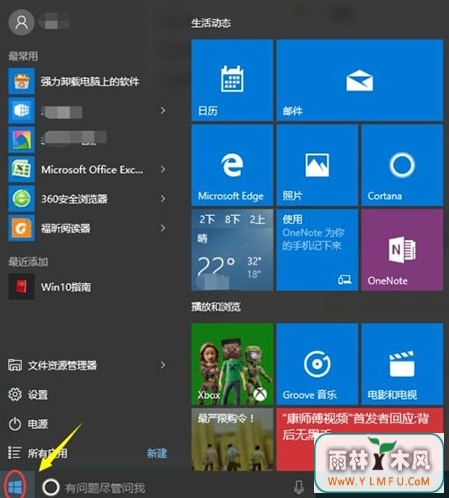Expand the 360安全浏览器 jump list arrow
449x498 pixels.
tap(163, 199)
